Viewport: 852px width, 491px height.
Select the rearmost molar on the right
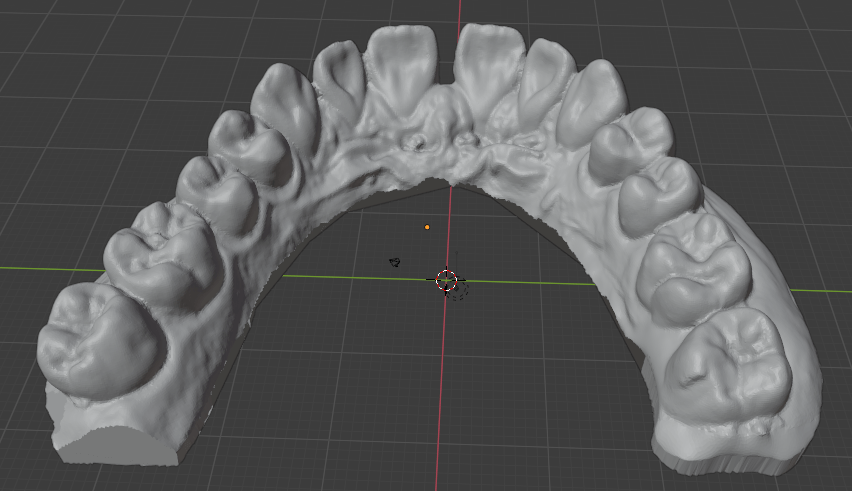[735, 365]
